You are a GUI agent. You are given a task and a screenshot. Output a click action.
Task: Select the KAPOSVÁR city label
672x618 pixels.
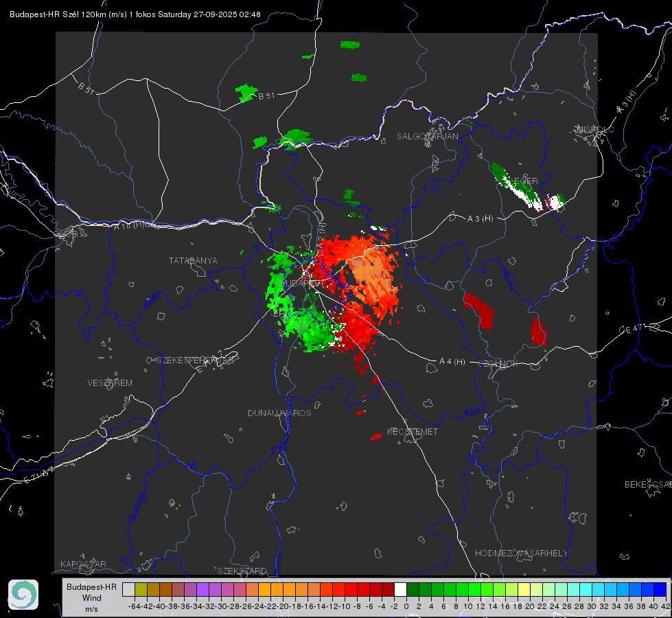pyautogui.click(x=83, y=564)
